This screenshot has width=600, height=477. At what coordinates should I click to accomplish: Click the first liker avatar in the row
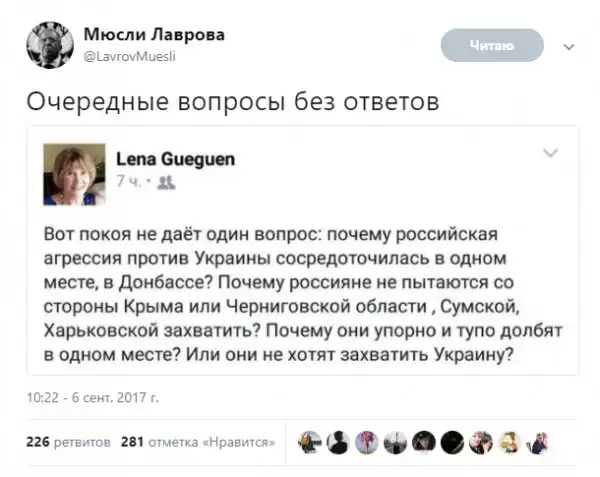click(x=310, y=440)
